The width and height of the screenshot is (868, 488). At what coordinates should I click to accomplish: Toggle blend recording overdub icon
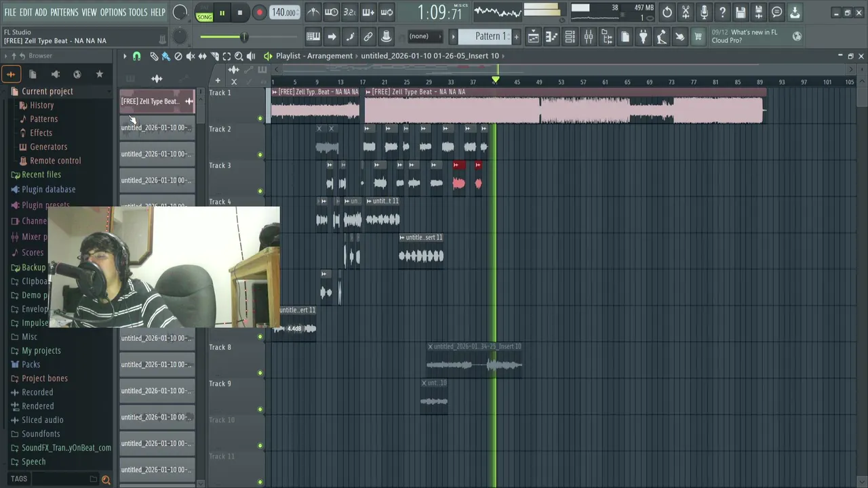tap(368, 12)
